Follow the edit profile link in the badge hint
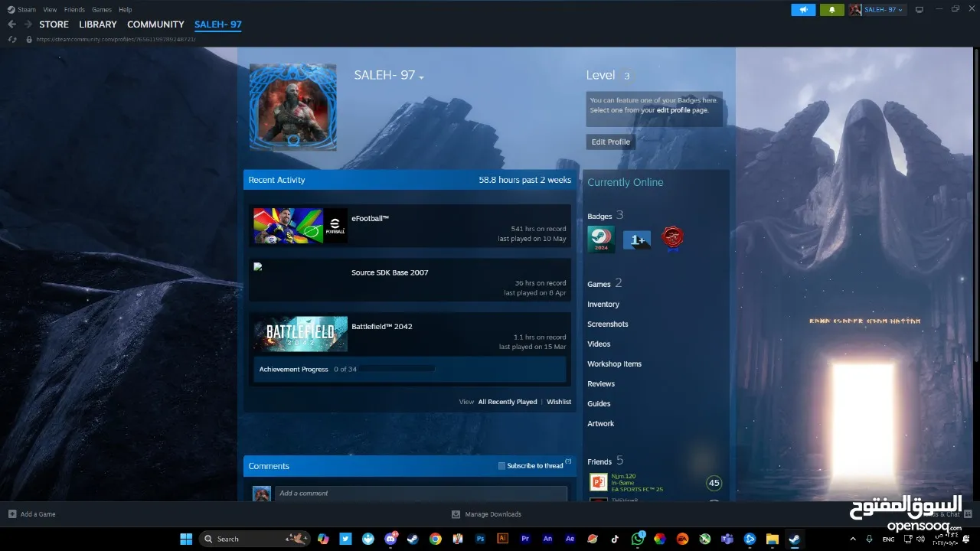Viewport: 980px width, 551px height. [674, 110]
